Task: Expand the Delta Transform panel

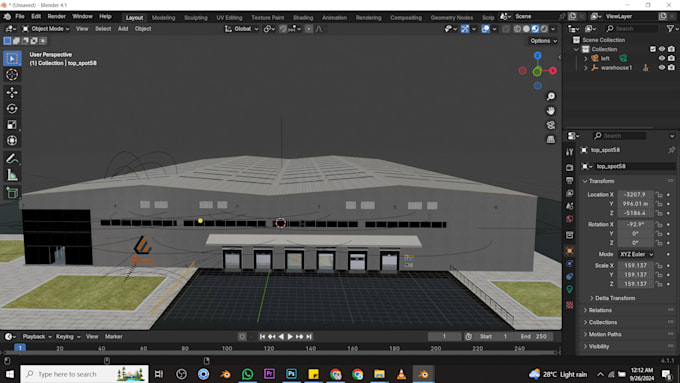Action: coord(615,298)
